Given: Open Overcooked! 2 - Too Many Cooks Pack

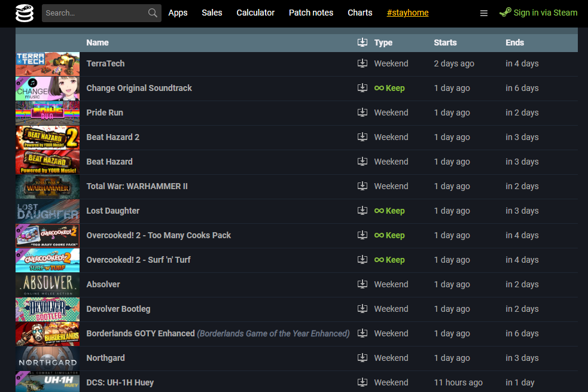Looking at the screenshot, I should (x=159, y=236).
